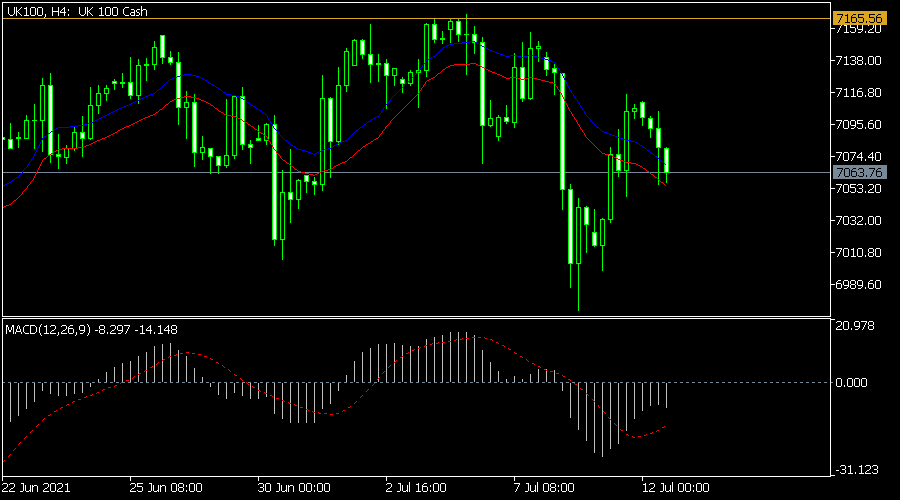Click price scale value 7010.80
Screen dimensions: 900x500
tap(859, 253)
